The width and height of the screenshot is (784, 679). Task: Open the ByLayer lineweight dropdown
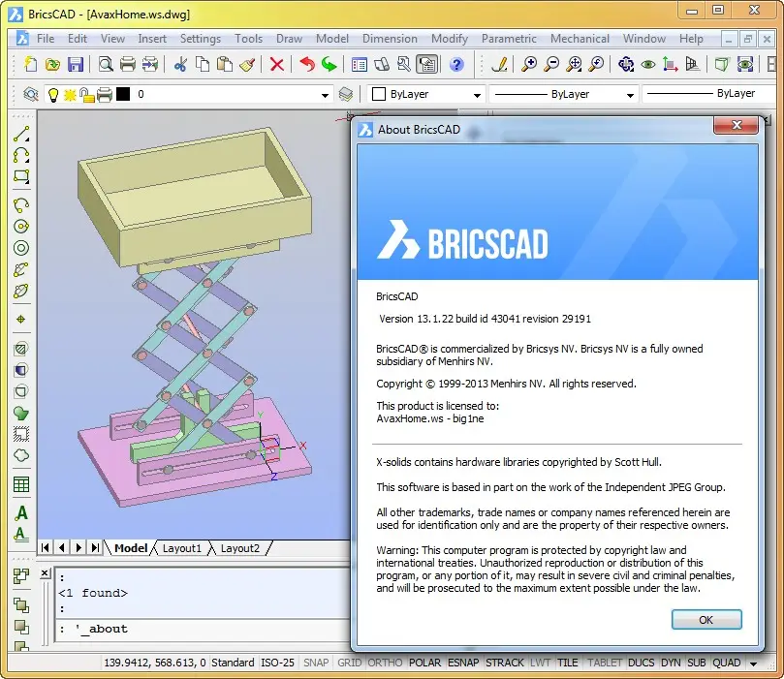[x=711, y=93]
